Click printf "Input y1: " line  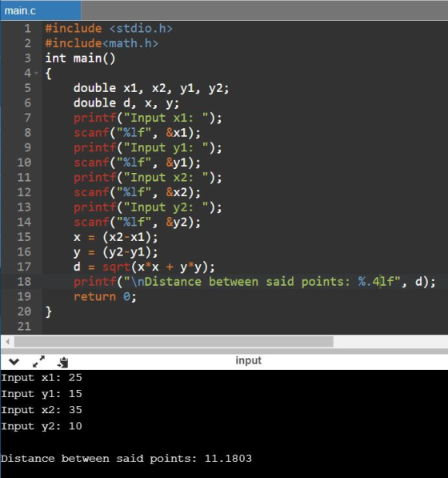click(148, 148)
